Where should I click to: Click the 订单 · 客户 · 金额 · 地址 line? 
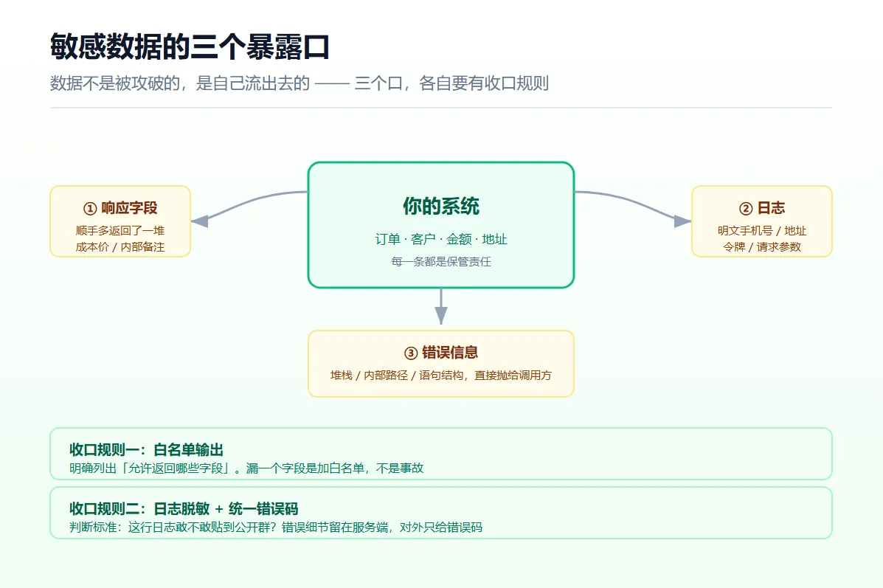441,239
